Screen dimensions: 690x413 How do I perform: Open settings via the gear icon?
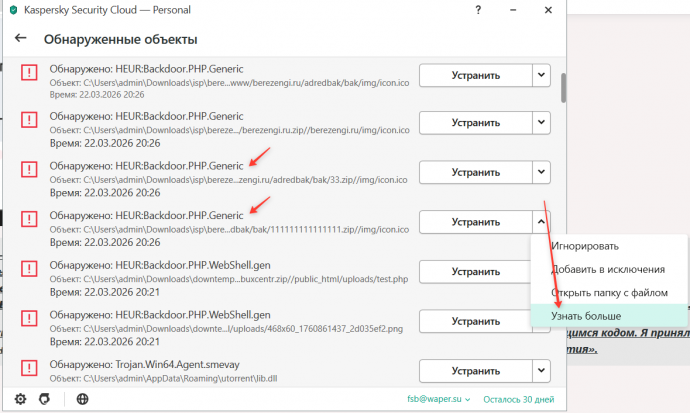pyautogui.click(x=21, y=398)
